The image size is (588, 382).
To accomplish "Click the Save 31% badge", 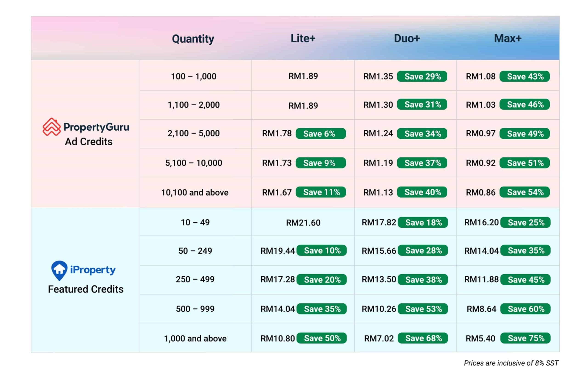I will 422,104.
